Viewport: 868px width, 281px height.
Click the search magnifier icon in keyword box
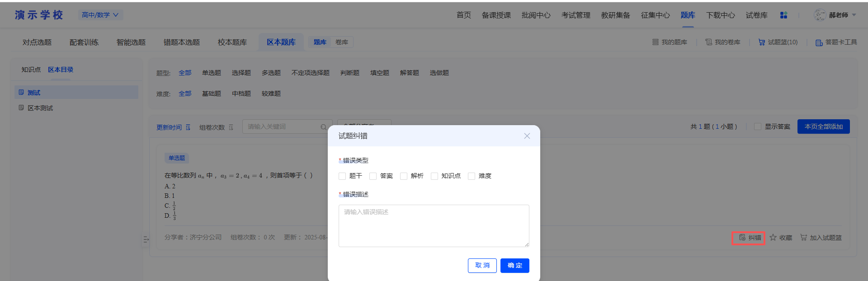point(324,127)
